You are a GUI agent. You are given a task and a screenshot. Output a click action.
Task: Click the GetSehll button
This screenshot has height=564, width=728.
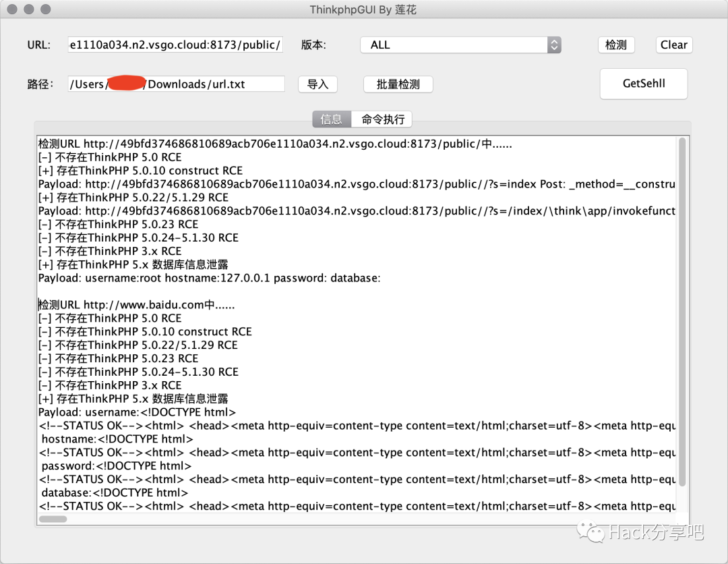(x=644, y=84)
